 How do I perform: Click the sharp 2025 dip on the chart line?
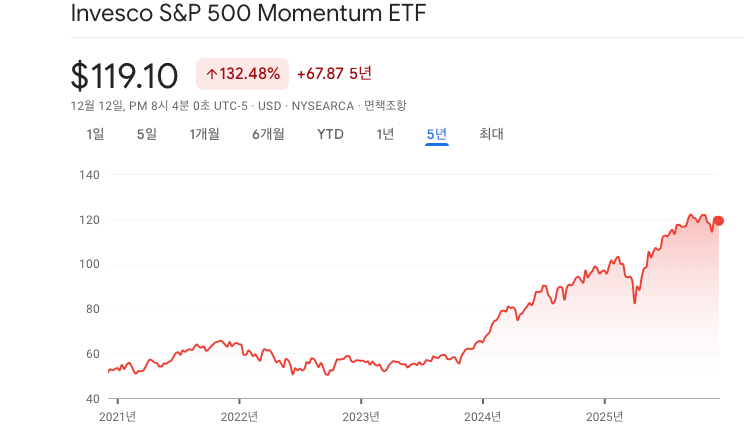pyautogui.click(x=634, y=302)
